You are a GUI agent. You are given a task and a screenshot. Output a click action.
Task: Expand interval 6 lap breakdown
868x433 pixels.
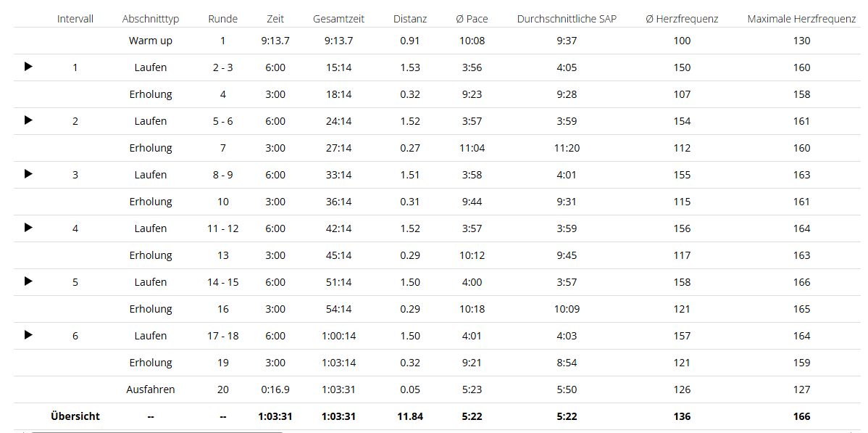point(28,335)
